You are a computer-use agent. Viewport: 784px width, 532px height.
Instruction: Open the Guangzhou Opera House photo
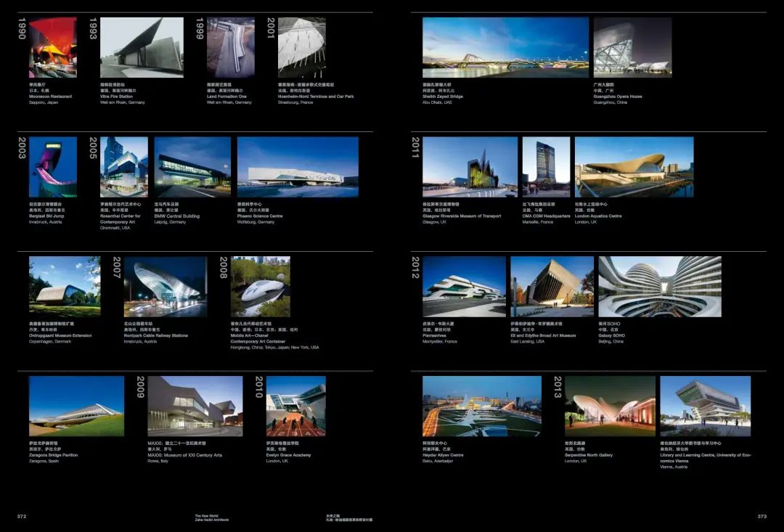(633, 47)
